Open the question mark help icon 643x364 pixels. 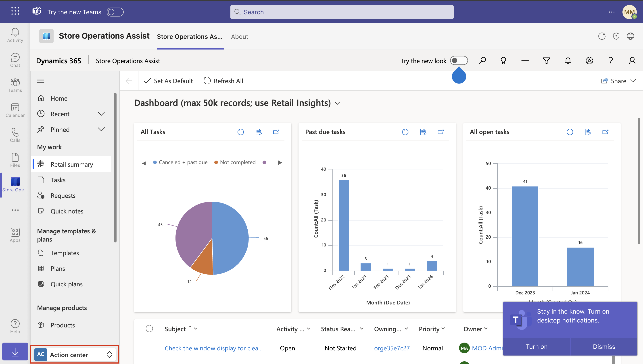(610, 61)
